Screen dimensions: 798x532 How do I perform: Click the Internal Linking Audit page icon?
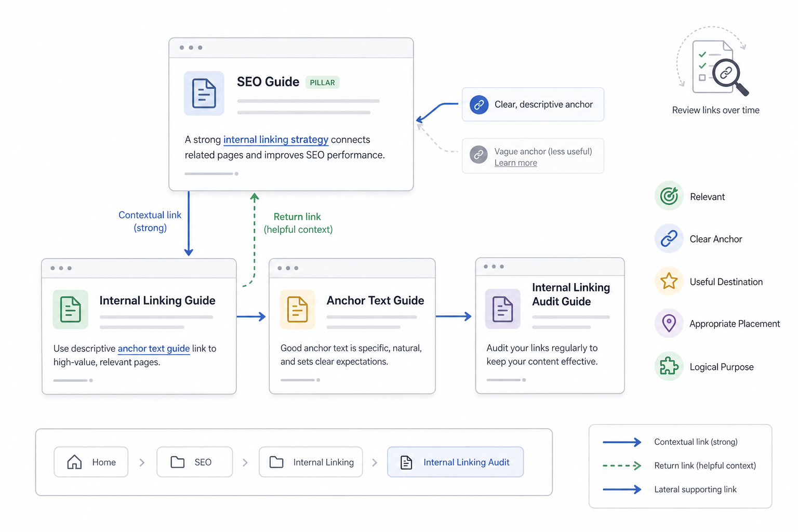click(x=406, y=462)
